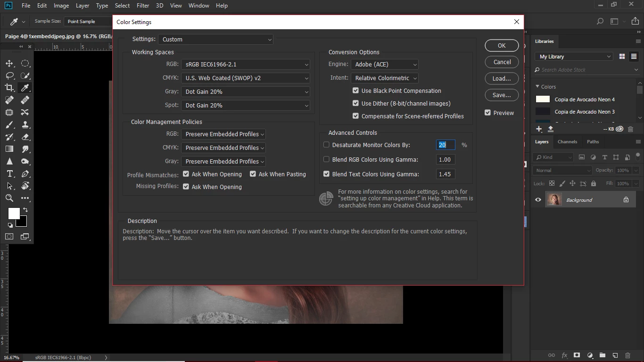Open the Gray working space dropdown

pyautogui.click(x=246, y=92)
